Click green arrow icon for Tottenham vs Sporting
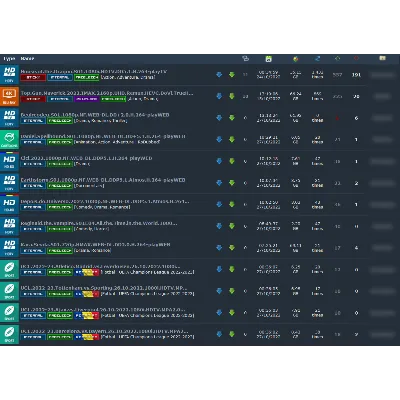This screenshot has height=400, width=400. [x=232, y=291]
